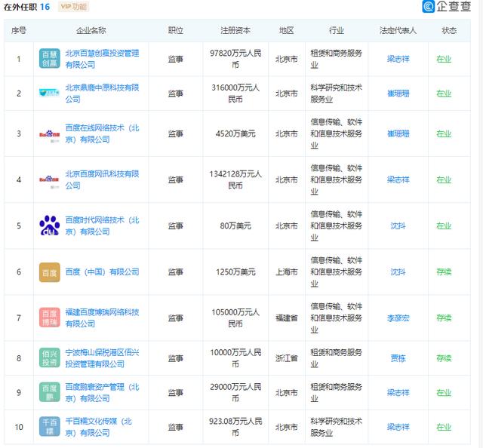This screenshot has width=483, height=448.
Task: Open 北京鼎鹿中原科技有限公司 link
Action: pos(102,93)
